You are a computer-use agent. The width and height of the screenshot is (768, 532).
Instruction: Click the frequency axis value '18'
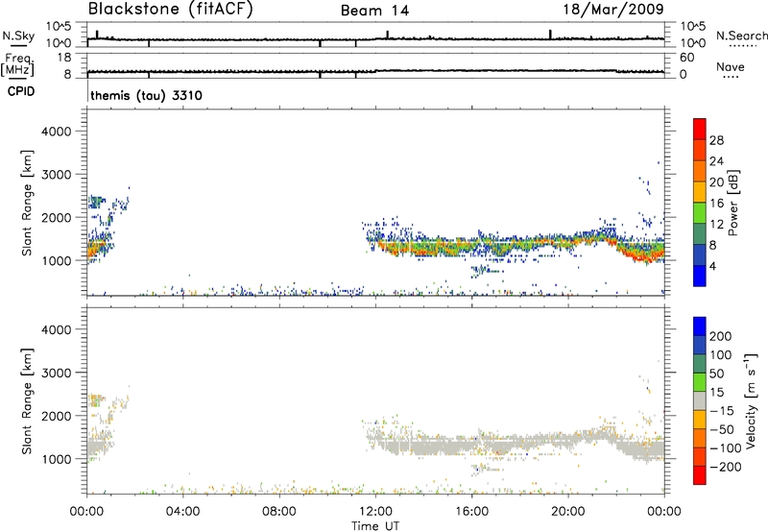pos(64,58)
